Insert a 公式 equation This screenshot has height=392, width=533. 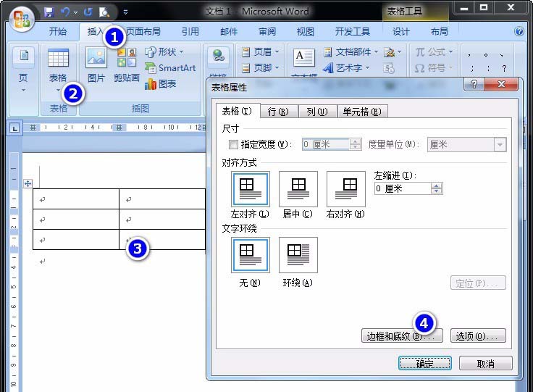pyautogui.click(x=434, y=52)
